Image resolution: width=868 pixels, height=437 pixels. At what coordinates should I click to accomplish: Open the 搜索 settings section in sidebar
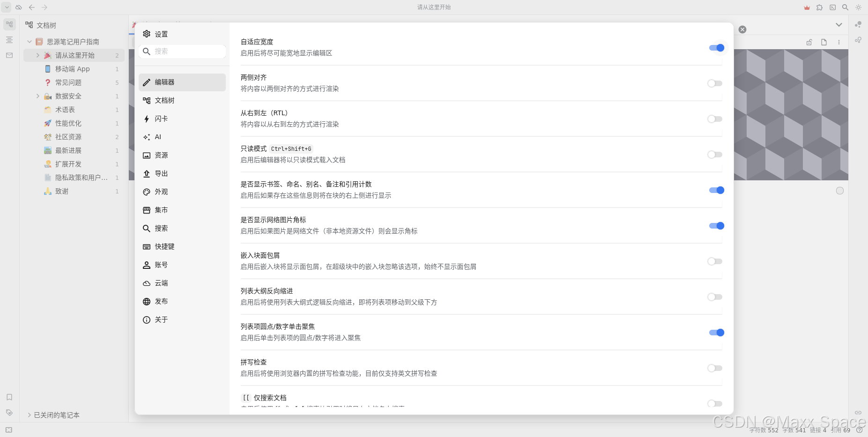click(182, 228)
